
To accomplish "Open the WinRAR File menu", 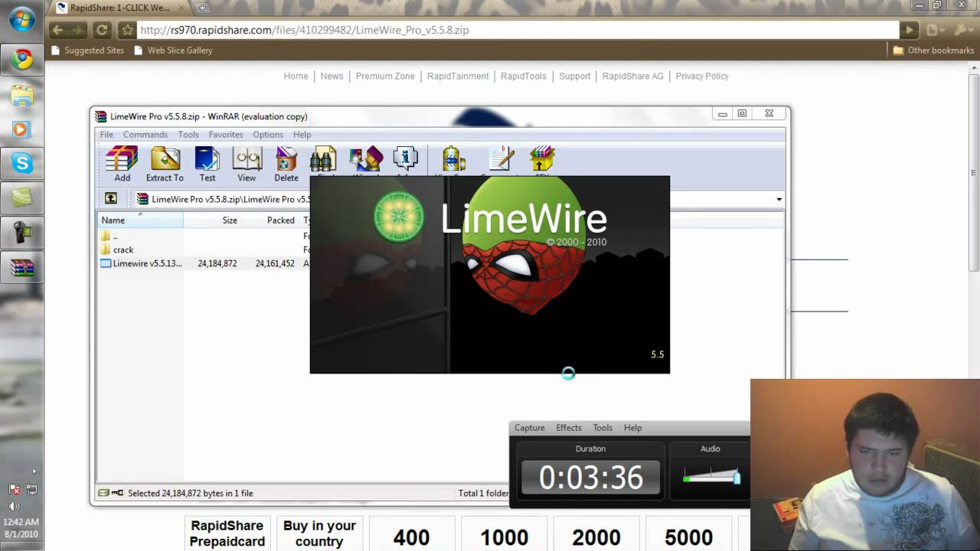I will click(106, 135).
